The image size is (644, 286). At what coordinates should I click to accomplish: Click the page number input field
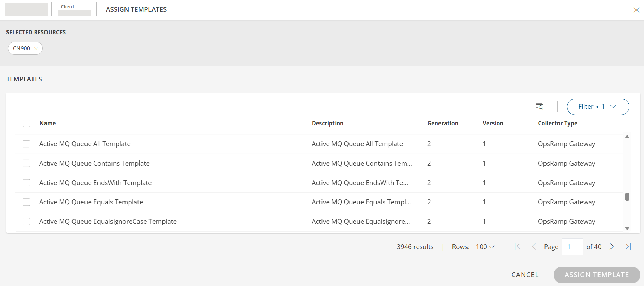[572, 247]
